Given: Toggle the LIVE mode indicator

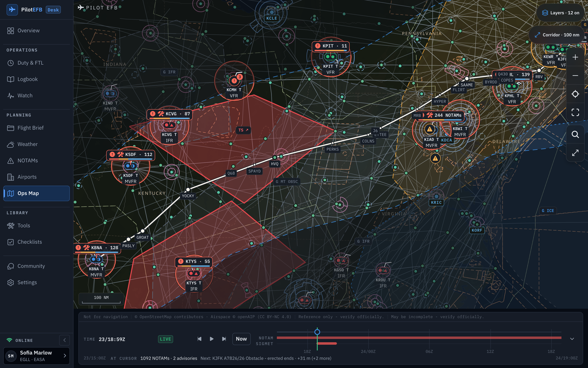Looking at the screenshot, I should point(165,339).
